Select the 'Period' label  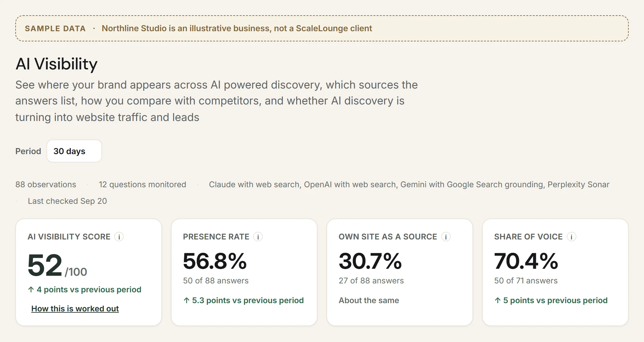(x=28, y=151)
